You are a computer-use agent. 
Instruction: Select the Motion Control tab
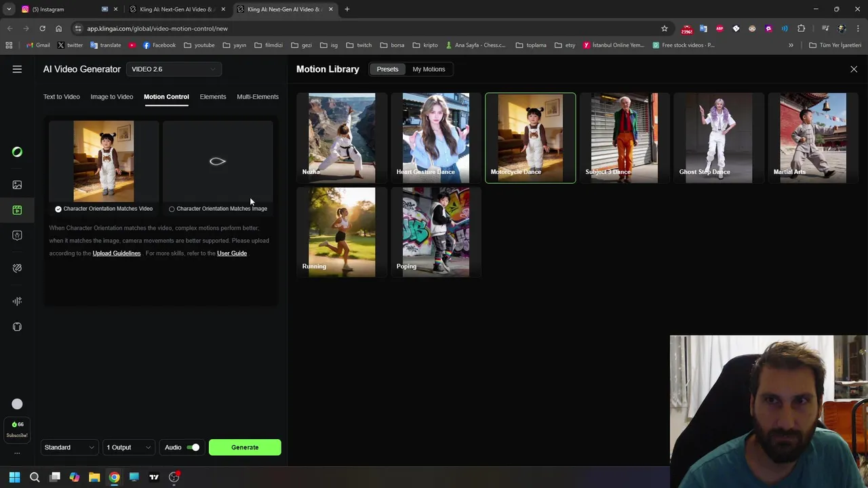point(166,96)
